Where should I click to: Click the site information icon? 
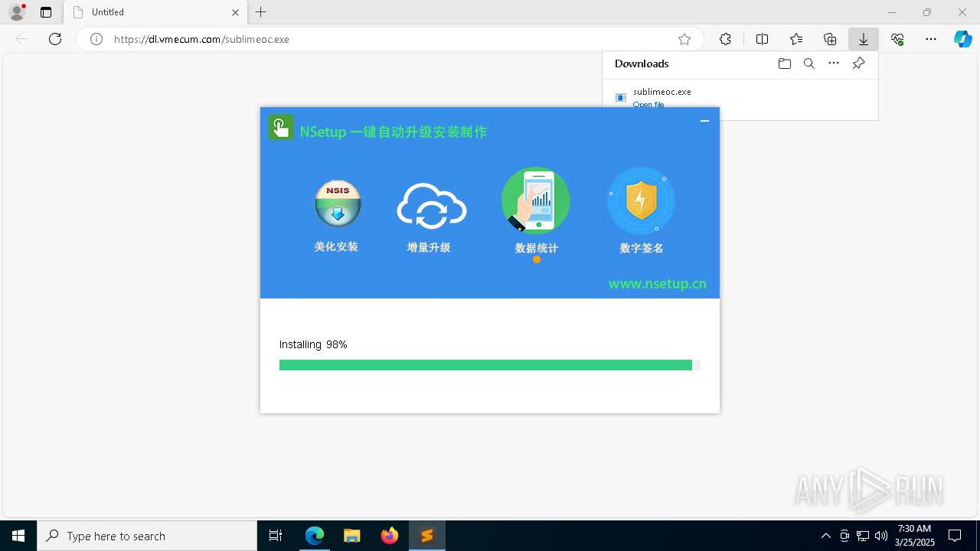96,39
